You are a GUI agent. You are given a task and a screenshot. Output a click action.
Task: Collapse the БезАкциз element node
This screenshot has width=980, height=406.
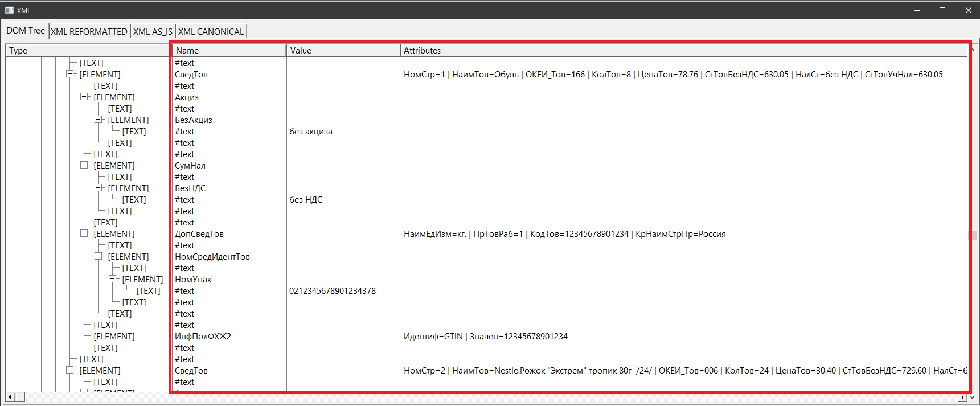tap(99, 120)
